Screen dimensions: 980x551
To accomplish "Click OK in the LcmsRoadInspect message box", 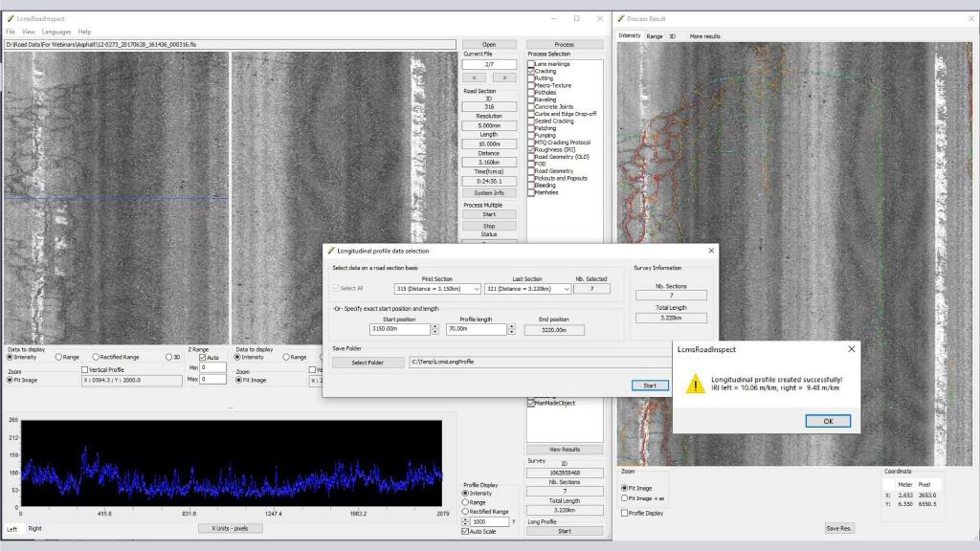I will coord(828,421).
